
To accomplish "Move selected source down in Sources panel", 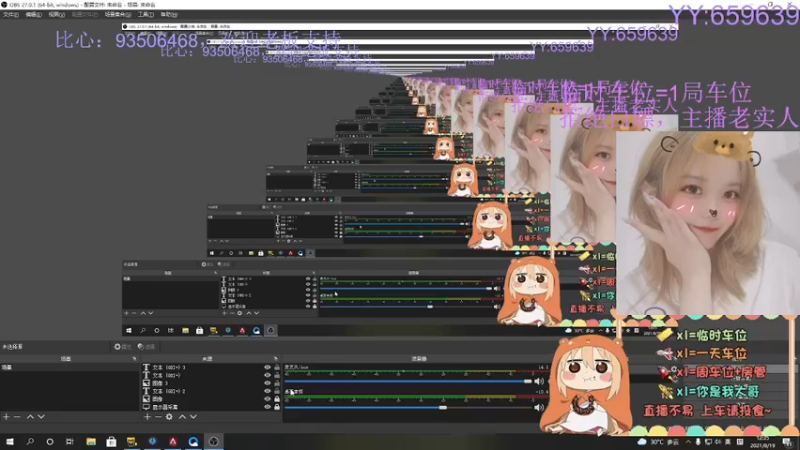I will (193, 417).
